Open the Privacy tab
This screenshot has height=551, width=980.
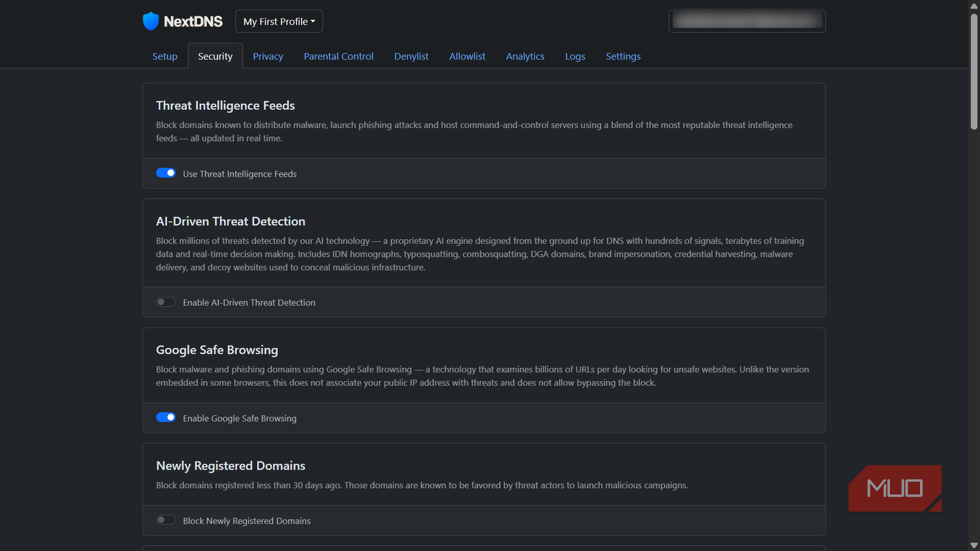click(268, 56)
